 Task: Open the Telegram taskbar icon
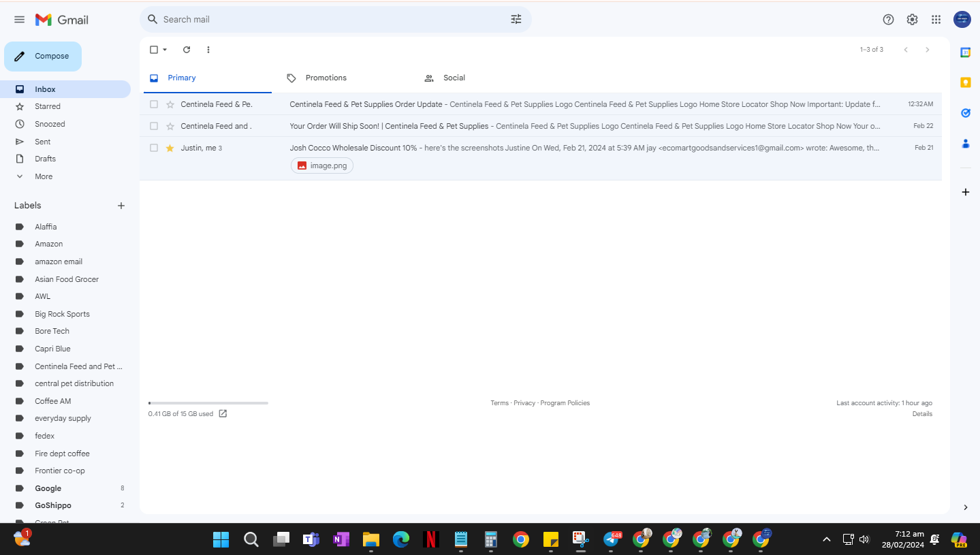pos(612,539)
